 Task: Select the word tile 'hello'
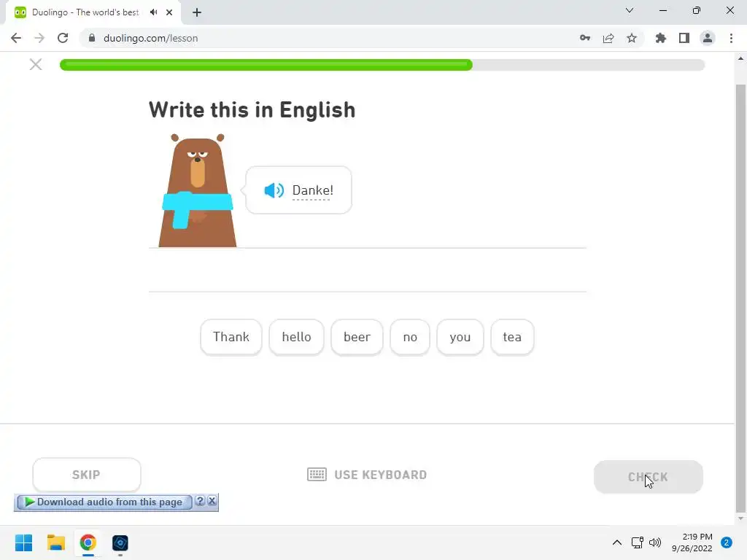click(296, 337)
